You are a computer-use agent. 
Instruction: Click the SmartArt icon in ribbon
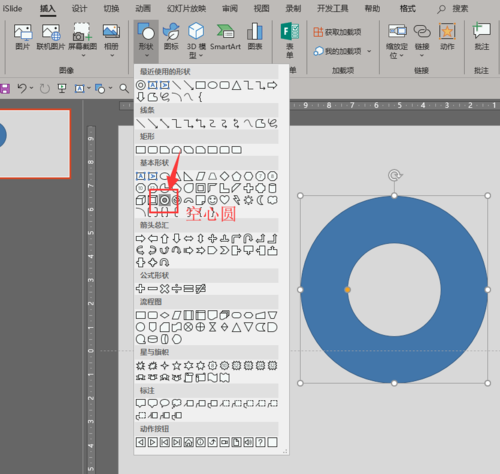click(x=225, y=36)
